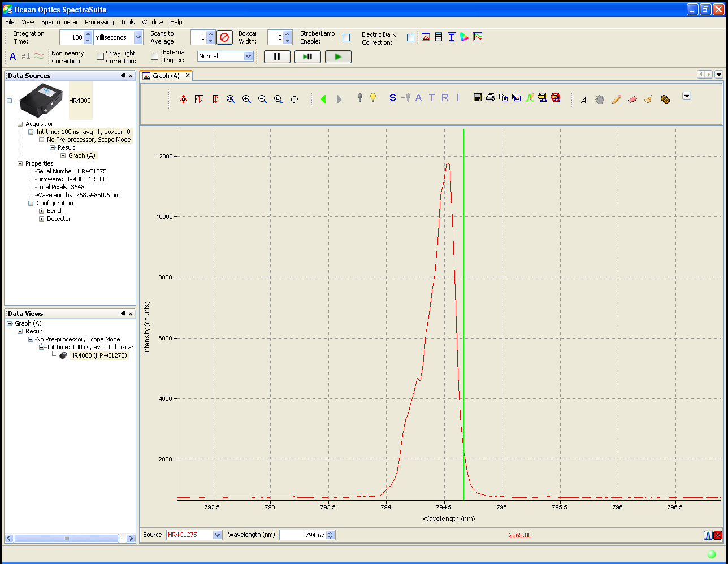Screen dimensions: 728x564
Task: Open the Source HR4C1275 dropdown
Action: [218, 535]
